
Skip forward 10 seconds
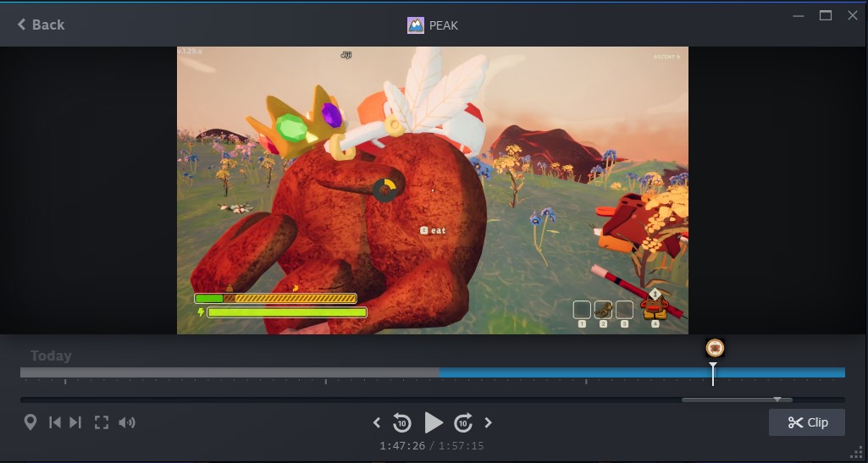click(463, 422)
